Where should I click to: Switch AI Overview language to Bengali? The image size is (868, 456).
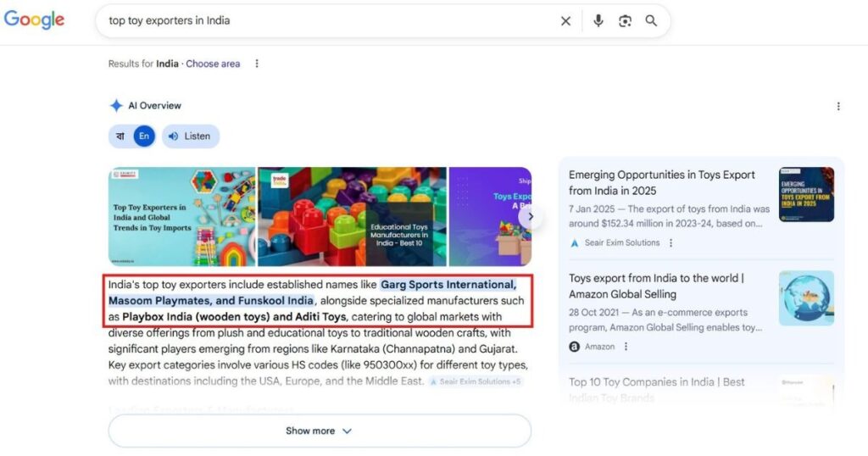click(120, 136)
